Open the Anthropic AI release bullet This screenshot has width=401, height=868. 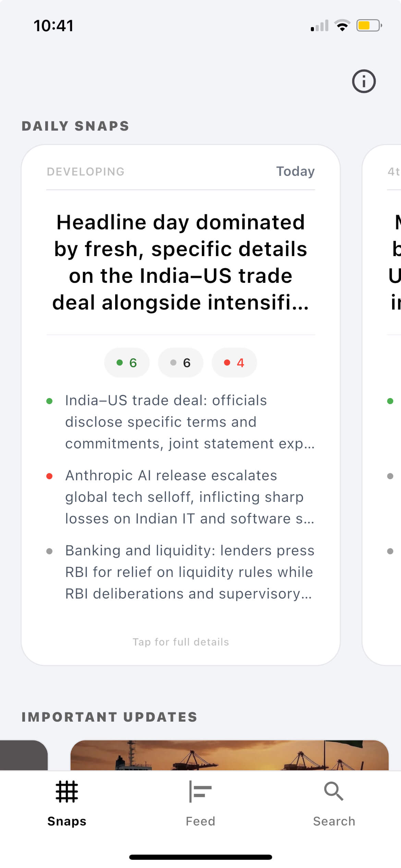pyautogui.click(x=190, y=497)
